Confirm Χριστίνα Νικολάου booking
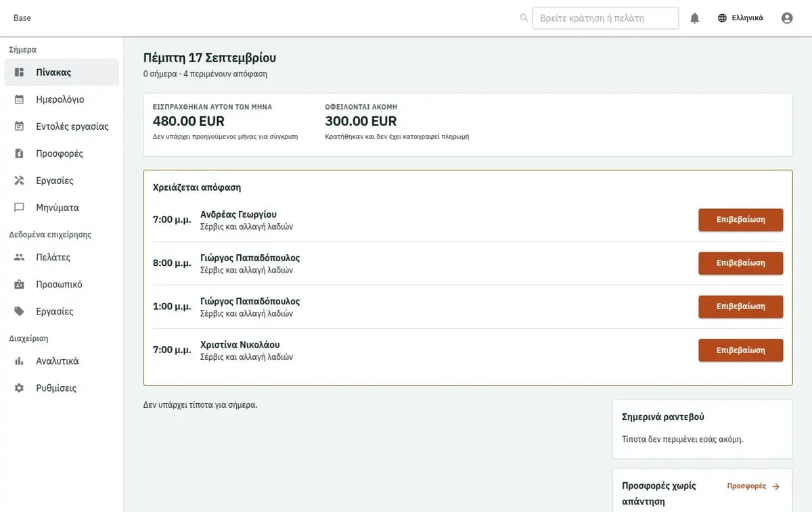Viewport: 812px width, 512px height. [x=740, y=350]
